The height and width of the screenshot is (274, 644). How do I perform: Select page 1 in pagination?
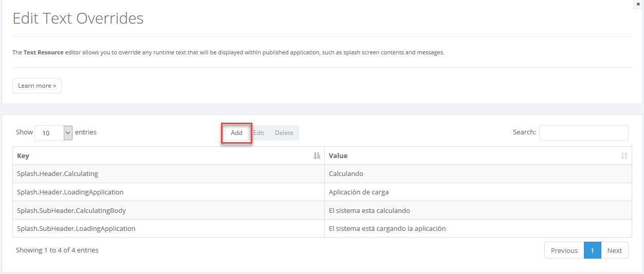coord(592,250)
